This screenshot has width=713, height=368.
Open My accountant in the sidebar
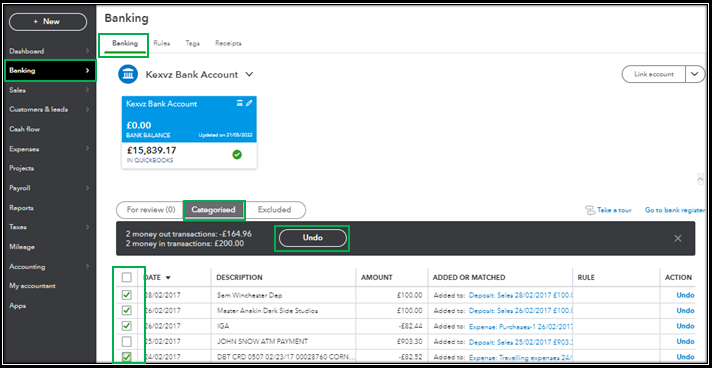pos(32,286)
